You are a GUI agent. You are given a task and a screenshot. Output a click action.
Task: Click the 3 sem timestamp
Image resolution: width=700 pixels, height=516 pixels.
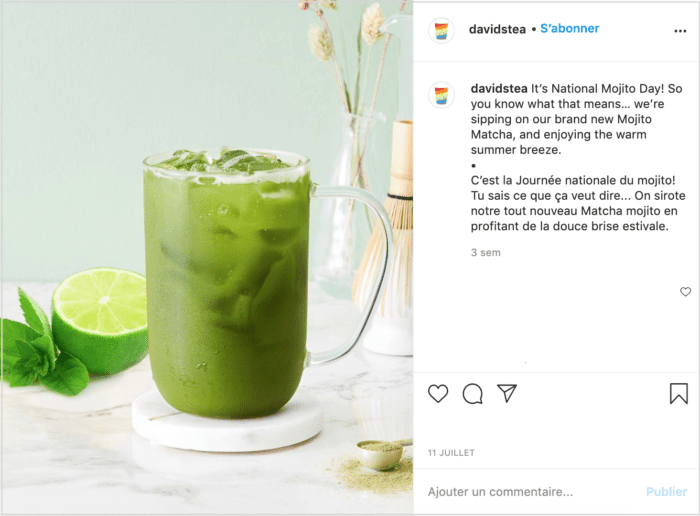pos(486,253)
